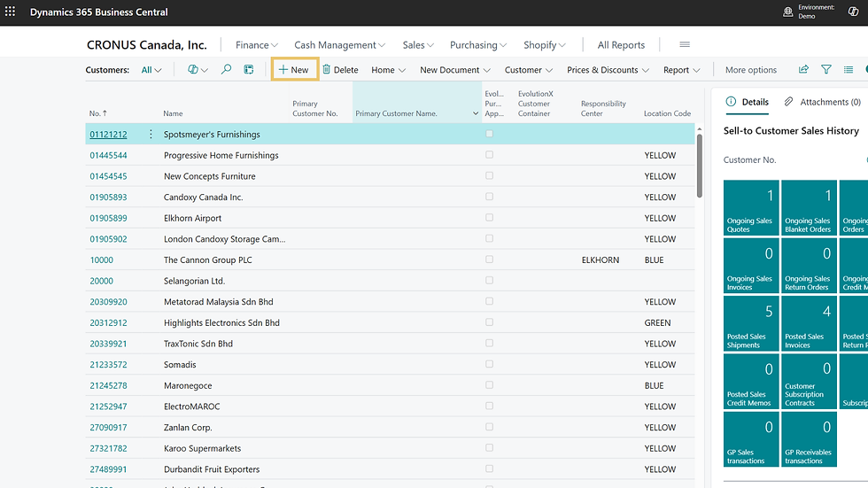Open the Posted Sales Invoices tile
868x488 pixels.
click(809, 323)
